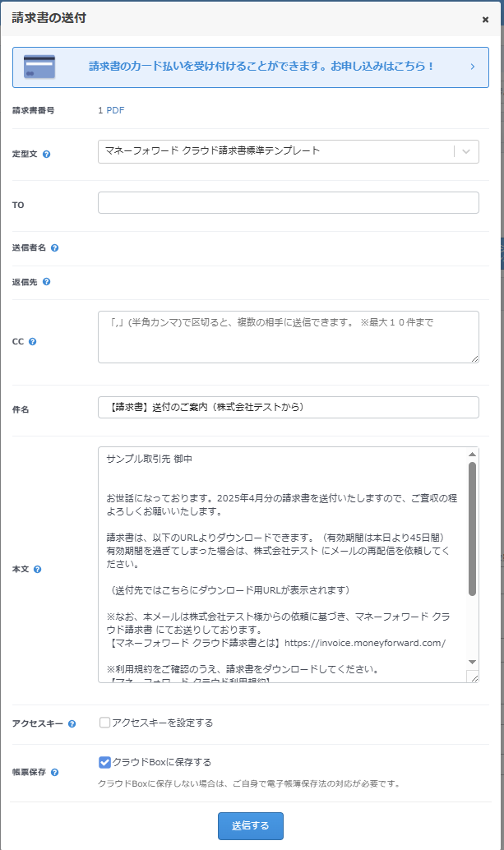Click help icon next to 帳票保存
This screenshot has height=850, width=504.
[x=55, y=772]
